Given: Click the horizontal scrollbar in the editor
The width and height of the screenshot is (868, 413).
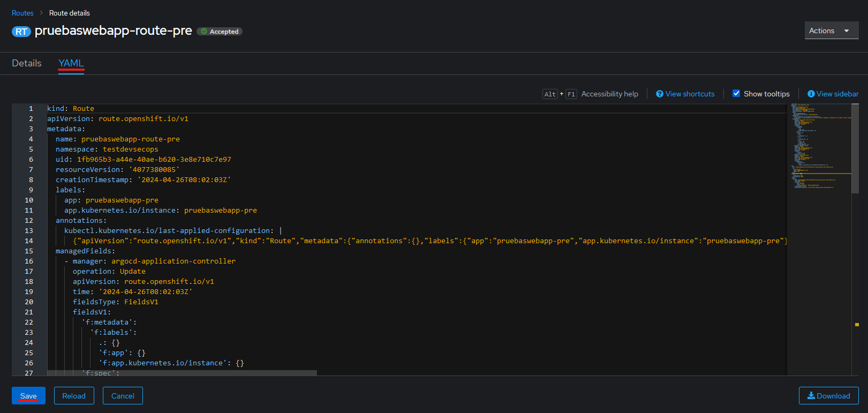Looking at the screenshot, I should (182, 373).
